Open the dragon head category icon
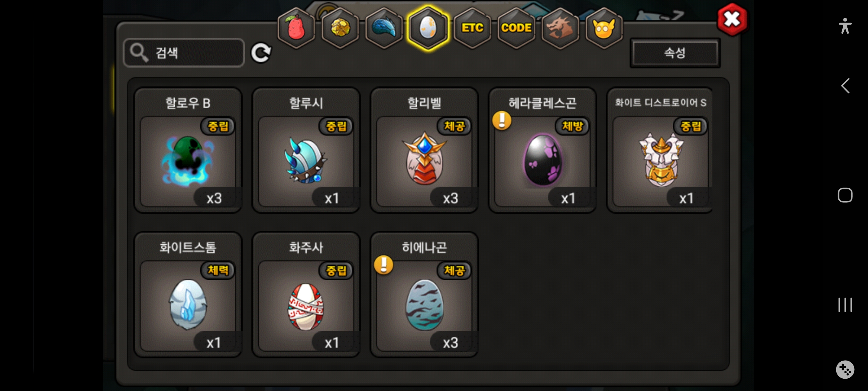The width and height of the screenshot is (868, 391). click(x=560, y=28)
